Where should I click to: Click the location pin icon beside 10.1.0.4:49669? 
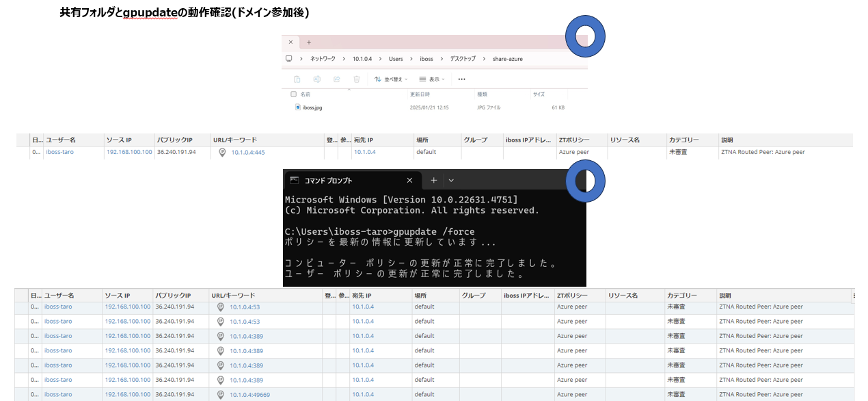(220, 395)
